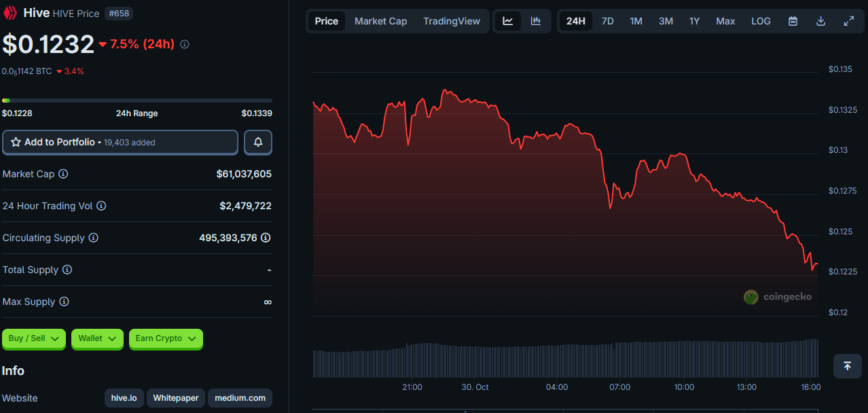Open the Buy / Sell dropdown
868x413 pixels.
[34, 338]
